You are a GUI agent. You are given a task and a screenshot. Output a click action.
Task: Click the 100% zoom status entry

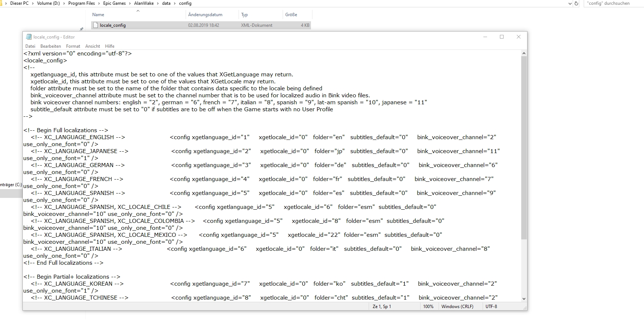coord(428,307)
